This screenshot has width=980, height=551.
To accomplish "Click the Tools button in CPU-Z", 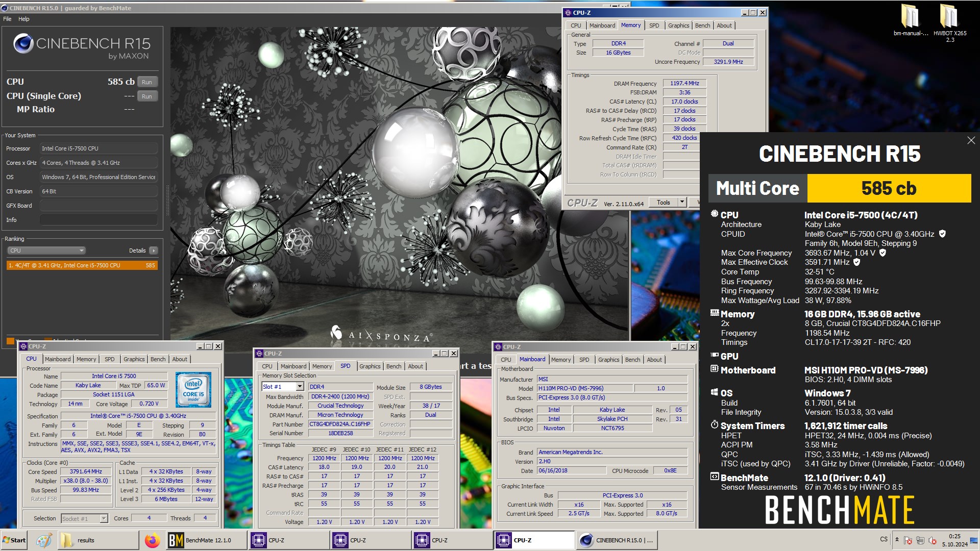I will click(x=663, y=203).
